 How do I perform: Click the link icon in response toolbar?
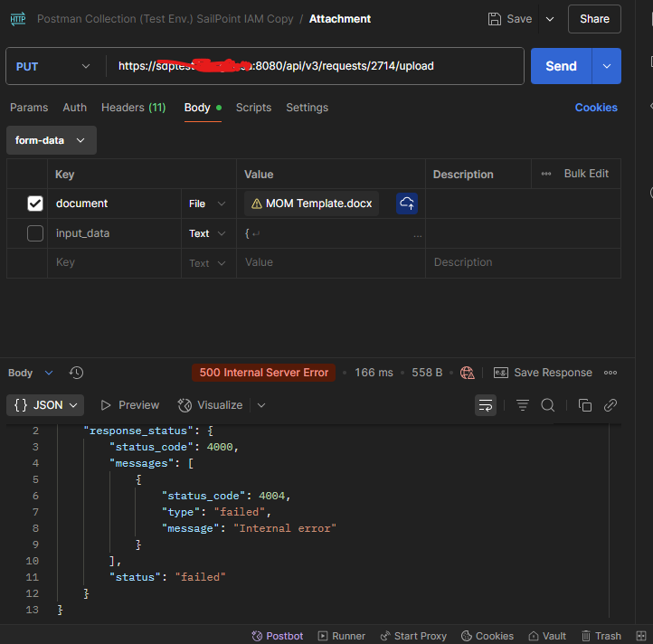[610, 405]
